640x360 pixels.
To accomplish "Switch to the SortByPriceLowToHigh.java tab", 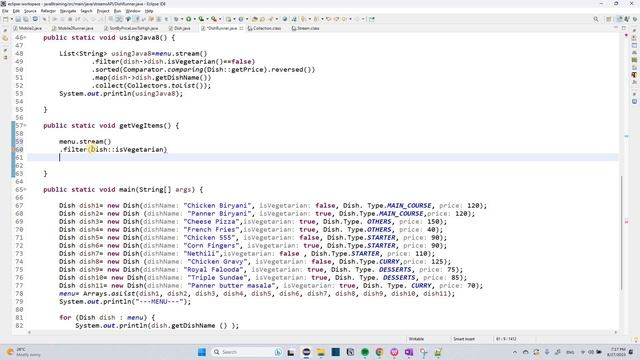I will pos(131,28).
